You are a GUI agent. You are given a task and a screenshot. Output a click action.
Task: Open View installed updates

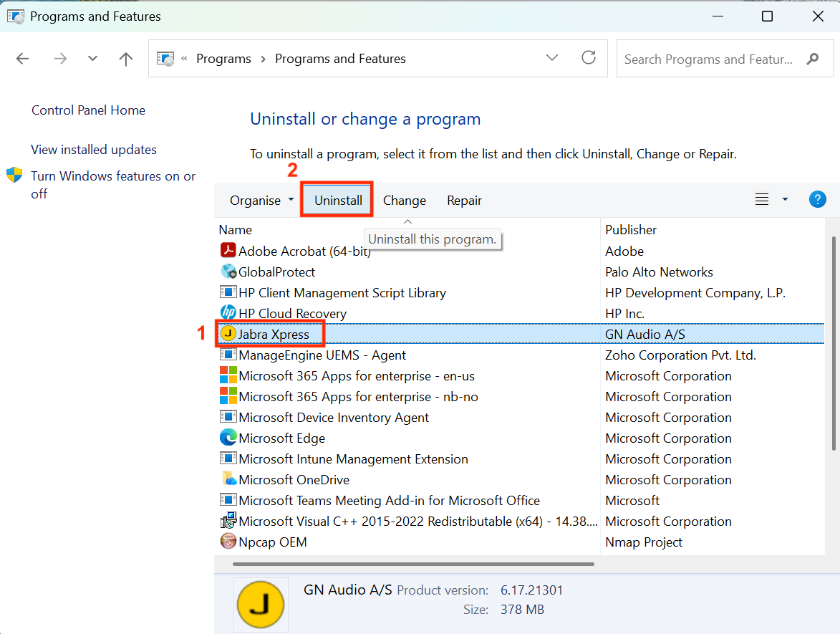(x=93, y=149)
